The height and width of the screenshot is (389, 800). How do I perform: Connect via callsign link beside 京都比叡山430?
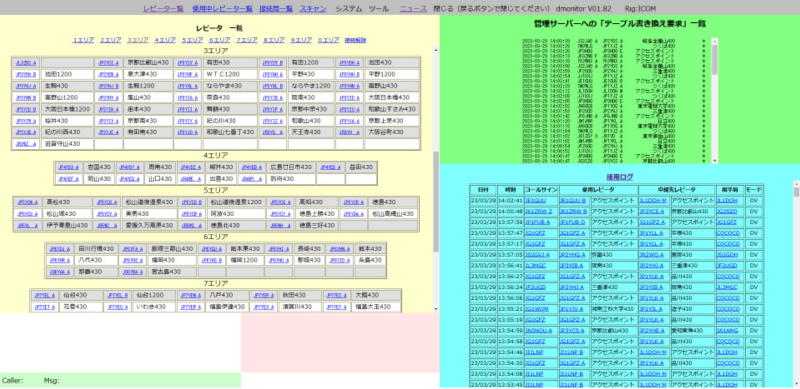(x=109, y=63)
